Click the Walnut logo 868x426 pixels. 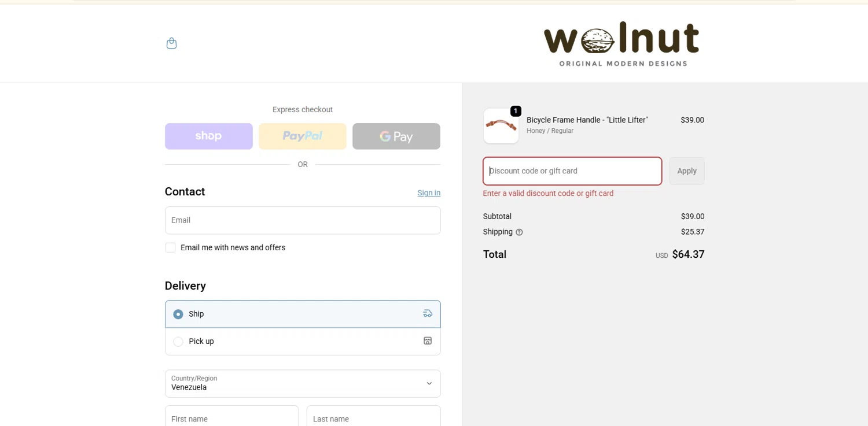[621, 45]
